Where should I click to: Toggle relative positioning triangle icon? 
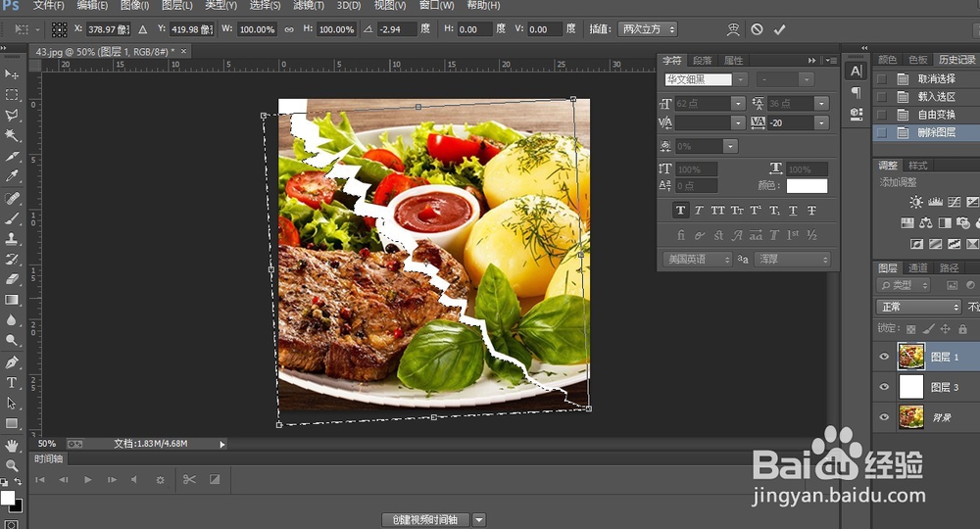[143, 29]
